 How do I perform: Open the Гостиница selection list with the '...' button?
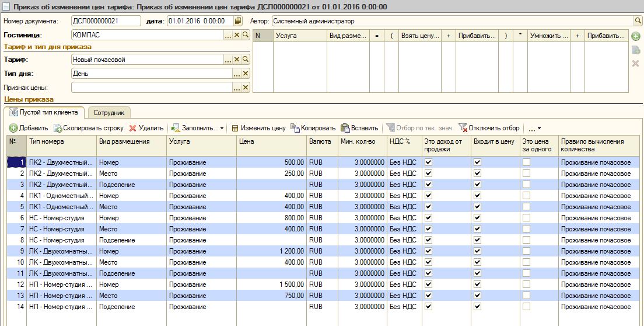point(228,35)
